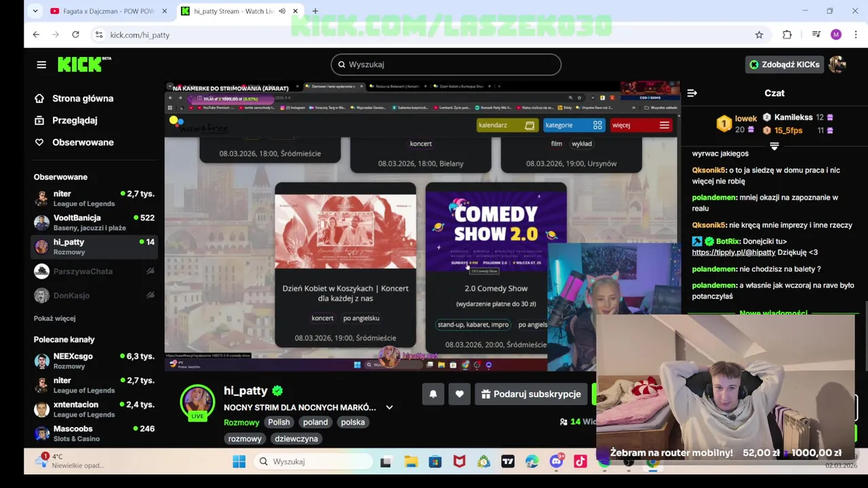This screenshot has height=488, width=868.
Task: Click the Podaruj subskrypcje button
Action: pyautogui.click(x=531, y=394)
